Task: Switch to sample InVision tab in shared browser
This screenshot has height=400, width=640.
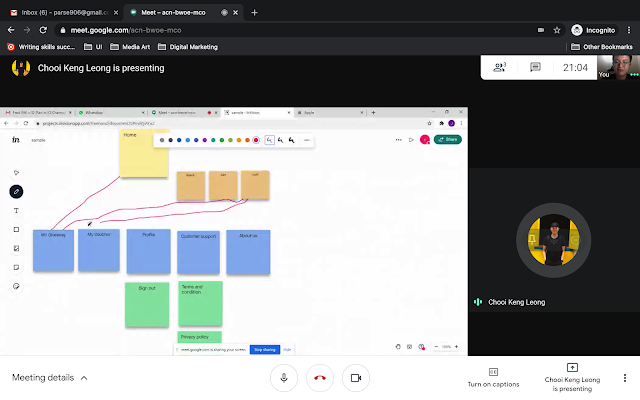Action: coord(257,112)
